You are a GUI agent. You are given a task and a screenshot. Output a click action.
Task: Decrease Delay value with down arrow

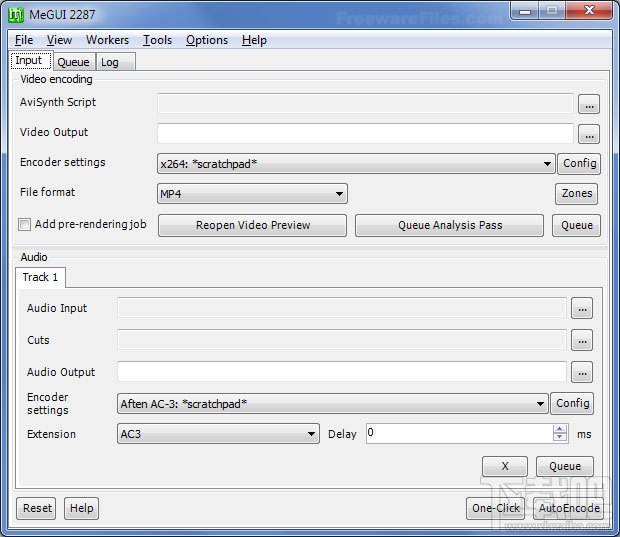559,437
